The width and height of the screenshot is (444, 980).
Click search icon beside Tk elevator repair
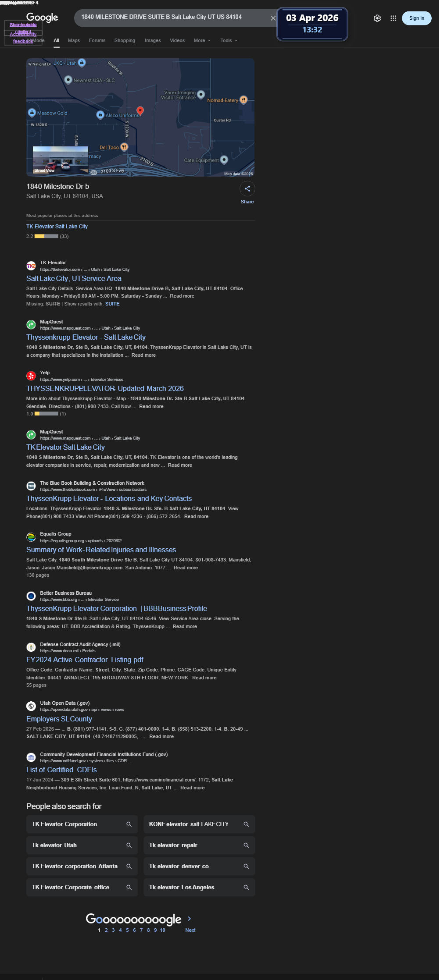pos(246,845)
